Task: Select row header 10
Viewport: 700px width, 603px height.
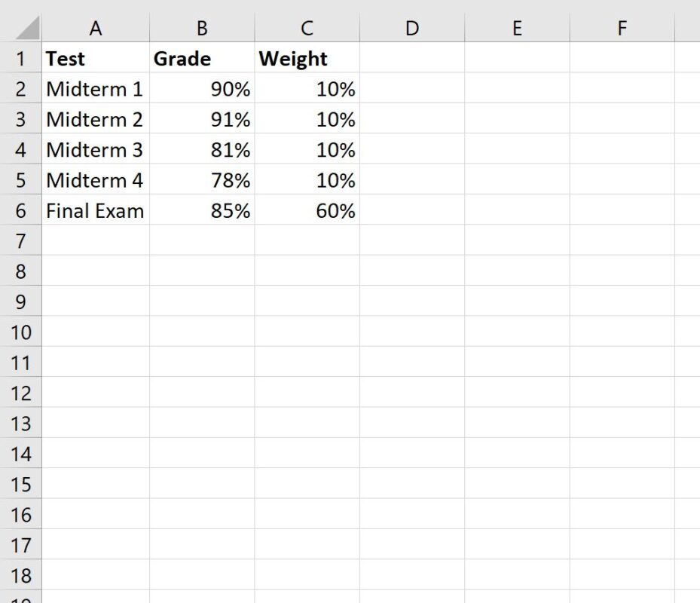Action: coord(22,332)
